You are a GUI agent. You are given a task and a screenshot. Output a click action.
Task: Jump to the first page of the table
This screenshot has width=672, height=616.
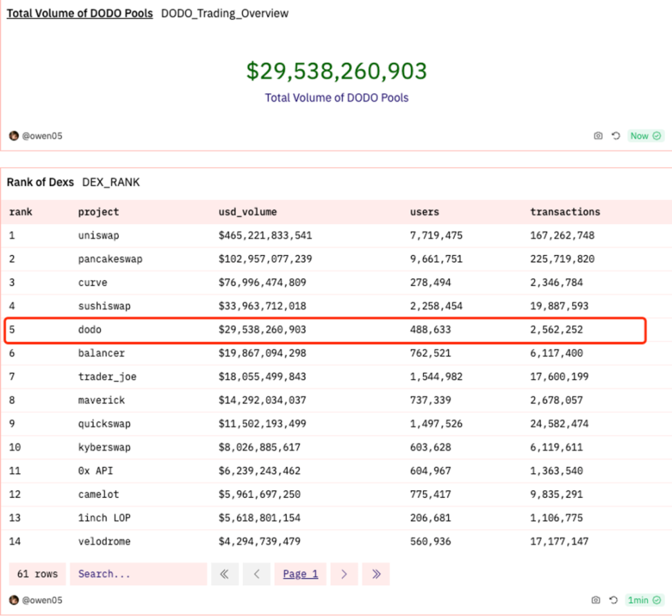tap(225, 574)
